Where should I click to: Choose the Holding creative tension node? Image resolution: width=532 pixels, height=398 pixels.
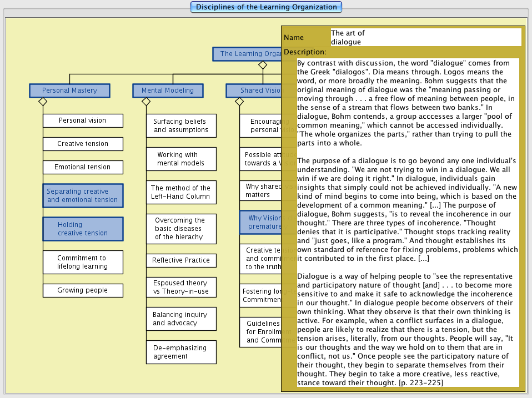click(82, 229)
